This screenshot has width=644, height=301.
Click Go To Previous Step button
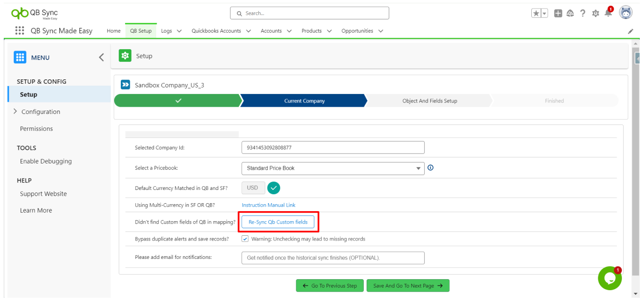pyautogui.click(x=330, y=285)
